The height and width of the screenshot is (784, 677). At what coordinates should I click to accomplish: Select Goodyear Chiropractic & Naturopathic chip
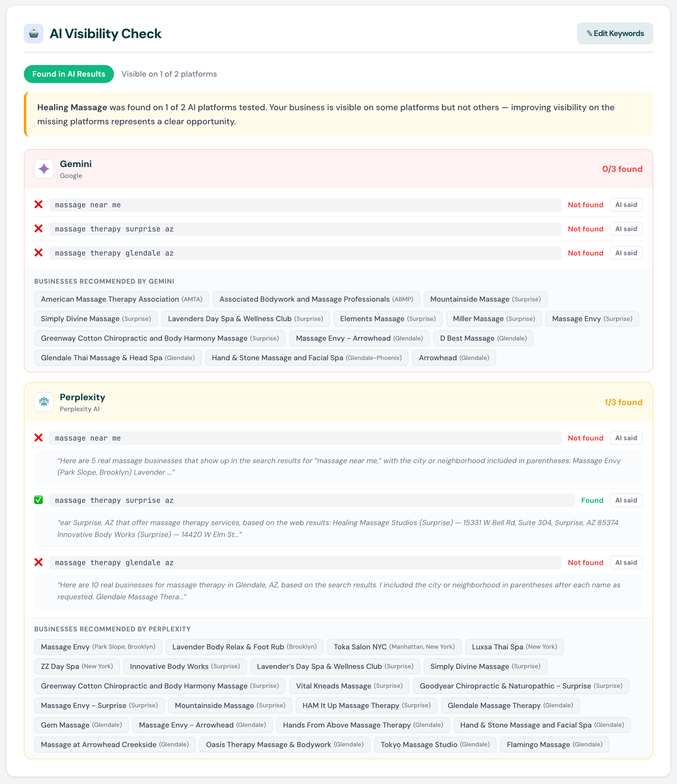tap(521, 686)
